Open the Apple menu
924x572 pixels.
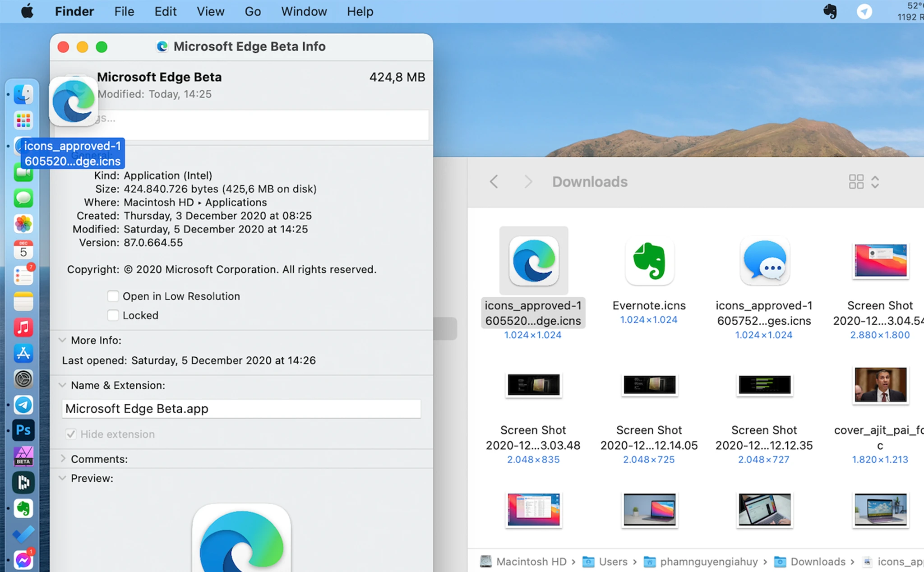pyautogui.click(x=27, y=11)
